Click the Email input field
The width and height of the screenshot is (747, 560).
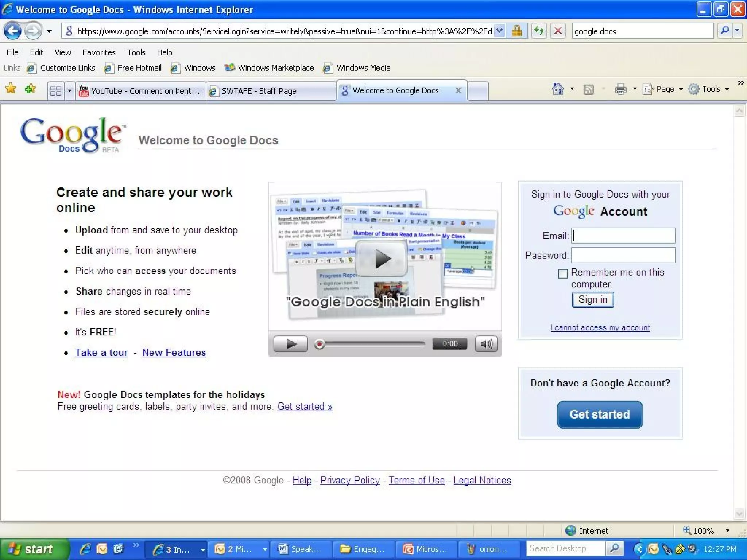click(x=623, y=236)
